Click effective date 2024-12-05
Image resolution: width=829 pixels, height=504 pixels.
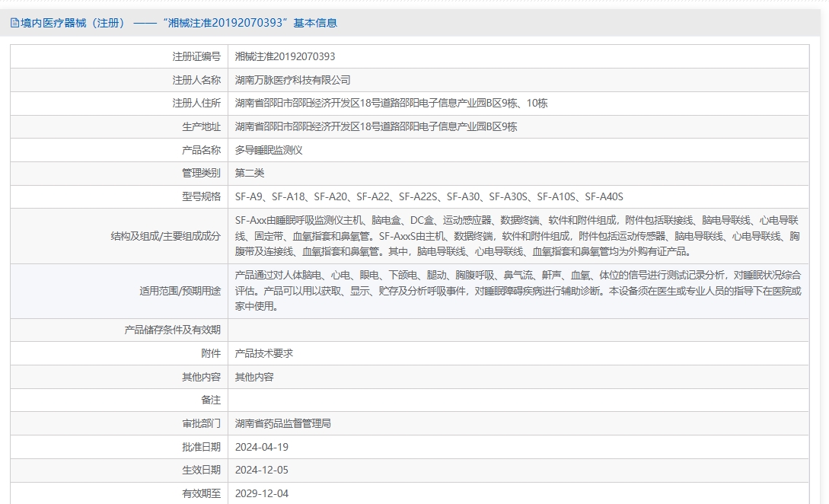point(262,471)
